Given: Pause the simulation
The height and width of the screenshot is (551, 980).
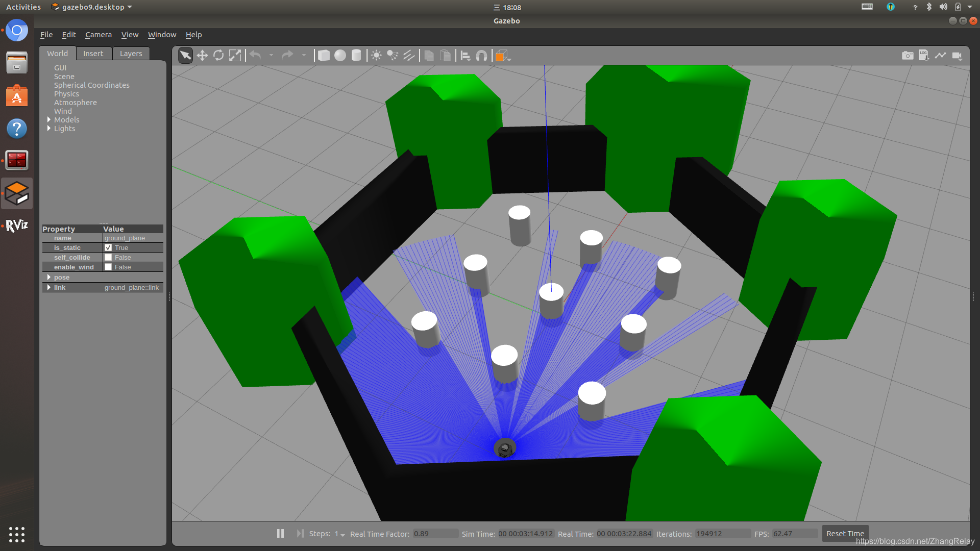Looking at the screenshot, I should 280,533.
